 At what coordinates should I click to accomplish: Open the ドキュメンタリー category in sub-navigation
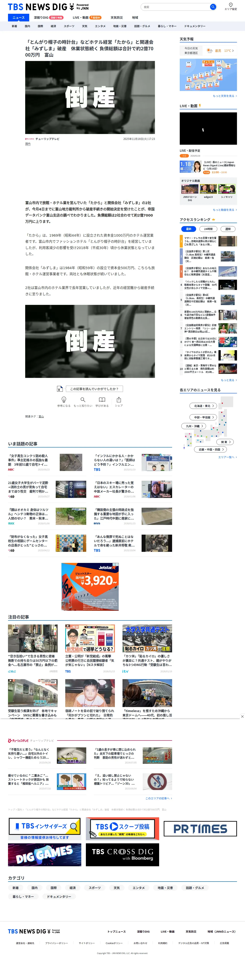195,26
